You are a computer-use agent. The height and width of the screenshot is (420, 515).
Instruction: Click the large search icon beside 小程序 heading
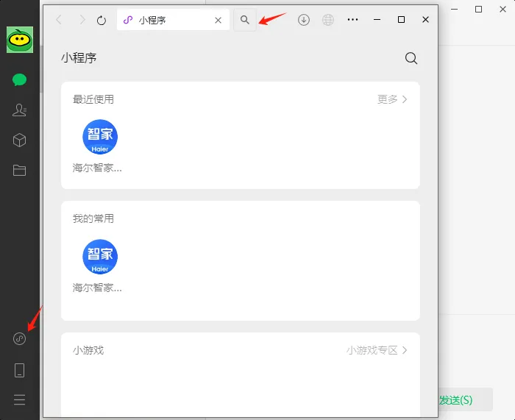(411, 58)
